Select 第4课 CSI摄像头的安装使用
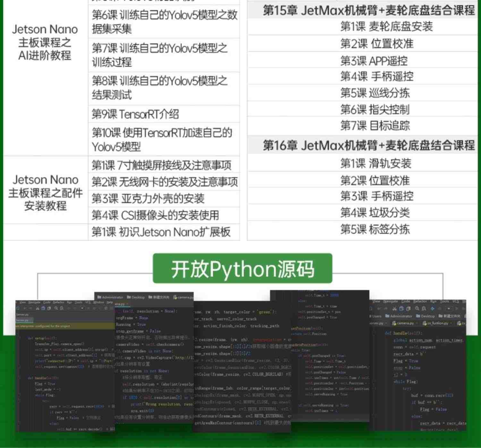This screenshot has width=481, height=448. coord(164,215)
